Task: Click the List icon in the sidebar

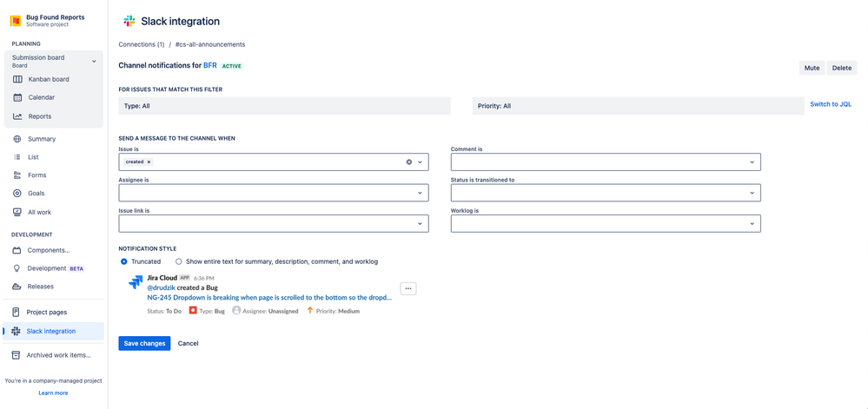Action: [17, 157]
